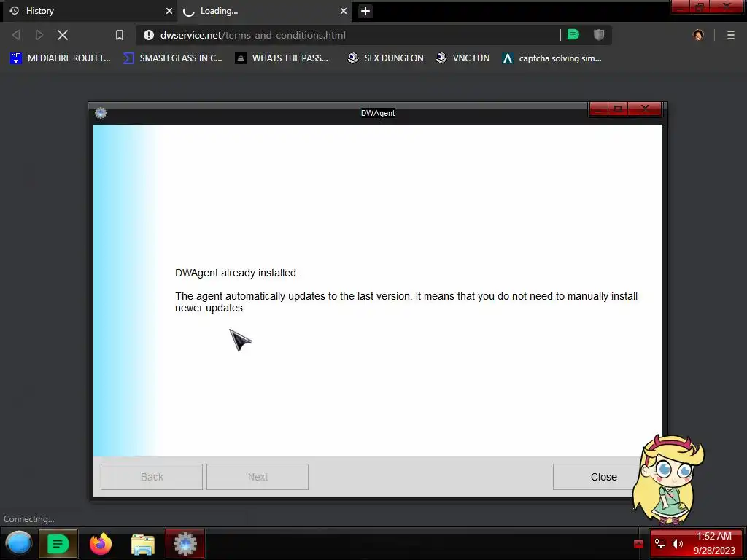Maximize the DWAgent window
The width and height of the screenshot is (747, 560).
[618, 109]
